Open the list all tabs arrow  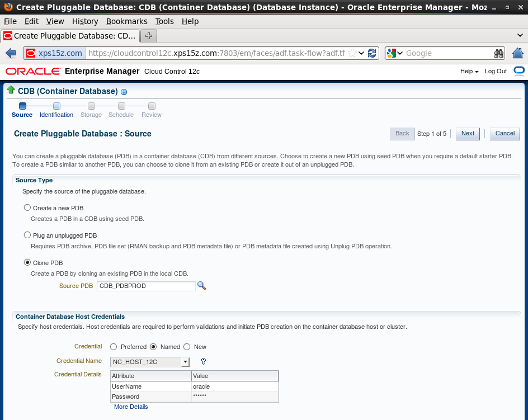coord(520,35)
